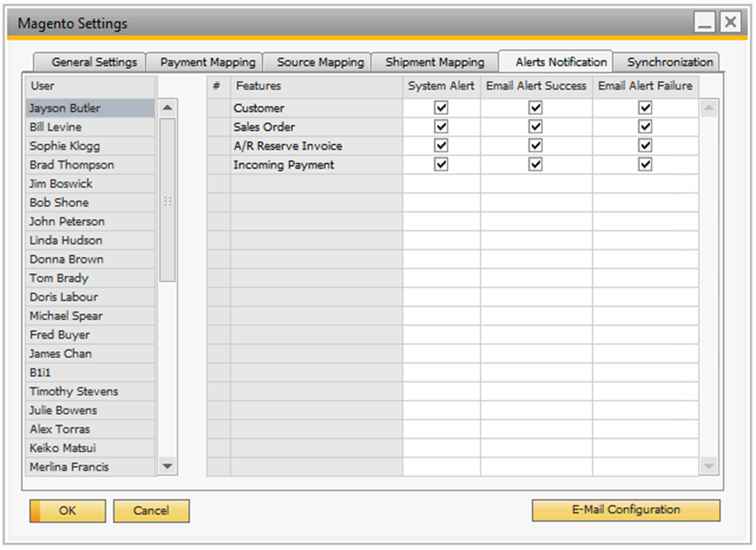The image size is (756, 550).
Task: Disable Email Alert Failure for Incoming Payment
Action: tap(645, 165)
